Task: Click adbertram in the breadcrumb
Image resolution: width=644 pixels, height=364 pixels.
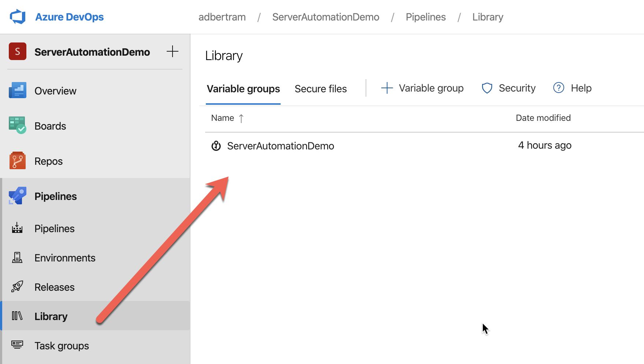Action: [222, 17]
